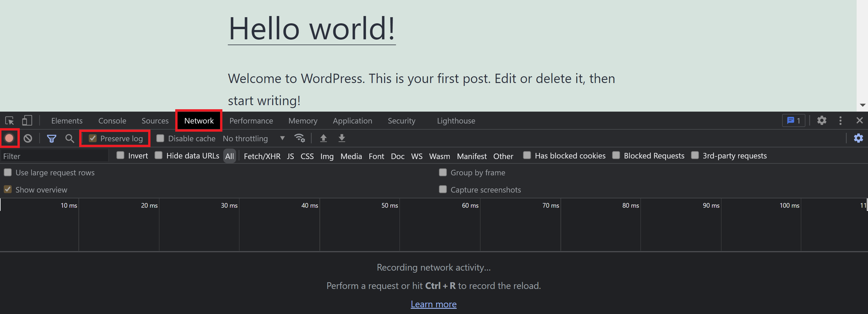The width and height of the screenshot is (868, 314).
Task: Open the blue network settings gear
Action: coord(858,138)
